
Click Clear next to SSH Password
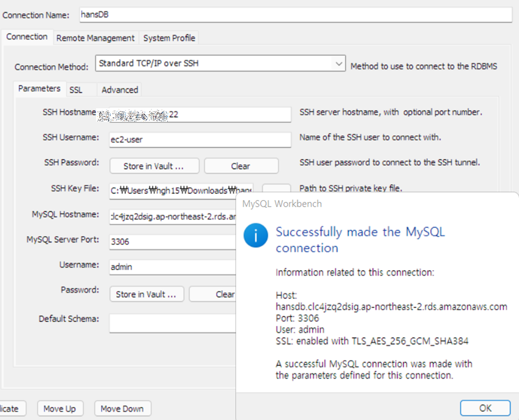(241, 166)
